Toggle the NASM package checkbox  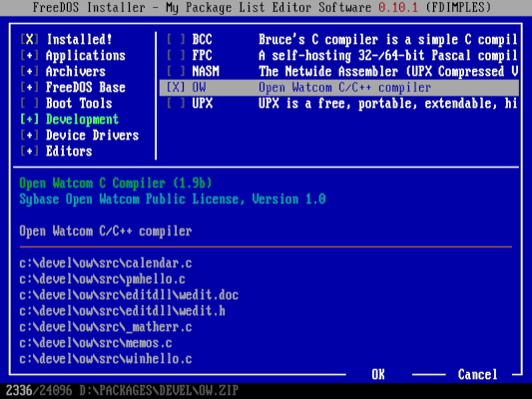[176, 71]
